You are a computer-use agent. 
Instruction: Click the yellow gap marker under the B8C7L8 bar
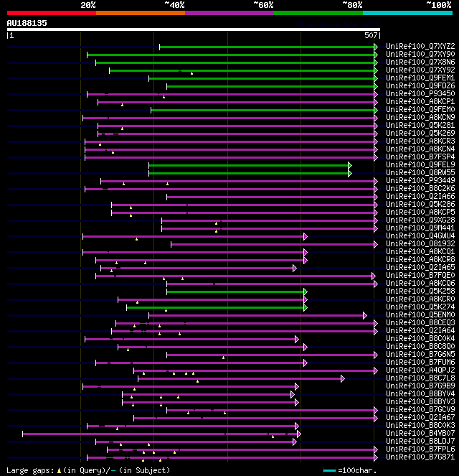tap(197, 381)
